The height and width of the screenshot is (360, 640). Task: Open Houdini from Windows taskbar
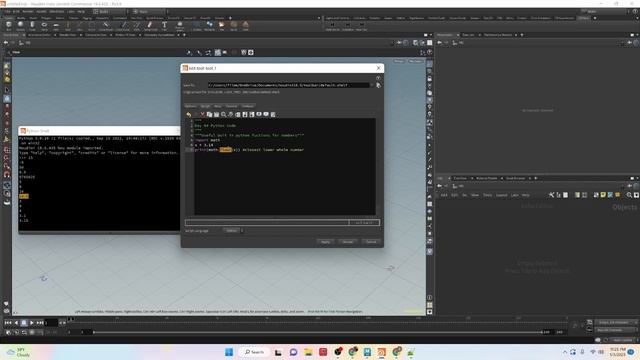click(381, 352)
